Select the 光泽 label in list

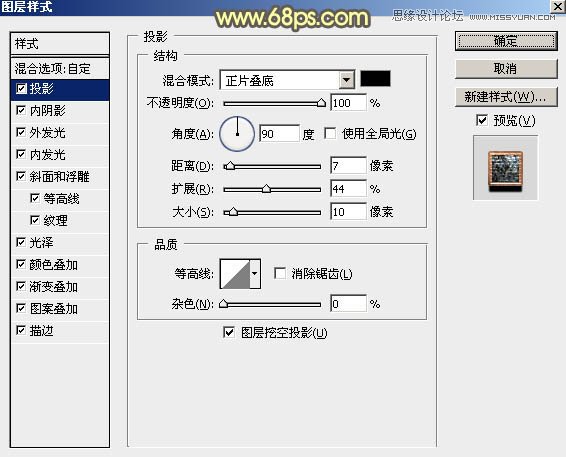[42, 243]
